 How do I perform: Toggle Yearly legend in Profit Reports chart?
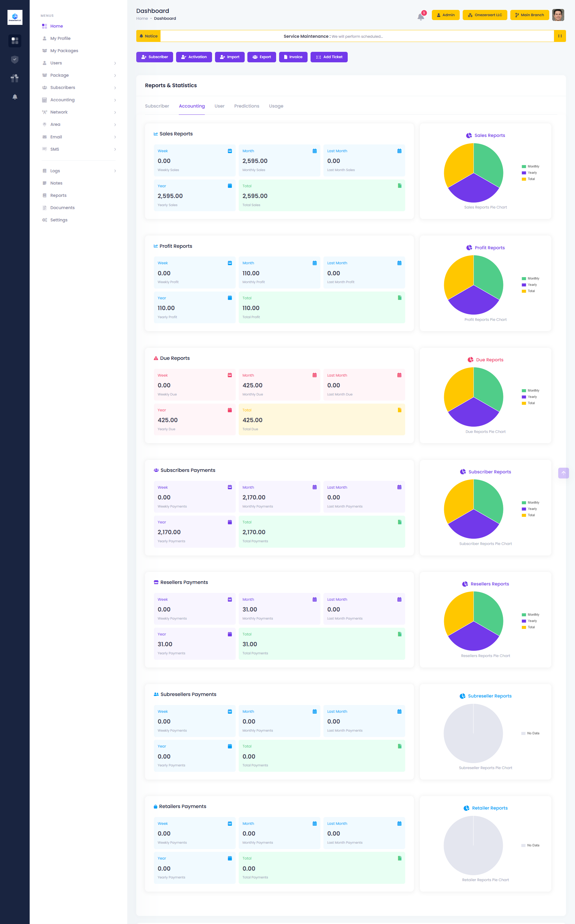coord(529,285)
